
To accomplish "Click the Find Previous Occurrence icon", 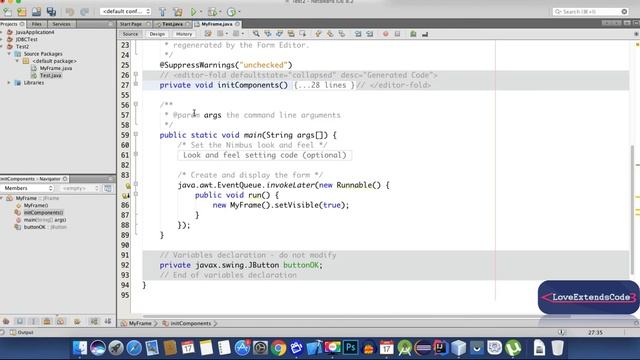I will point(268,34).
